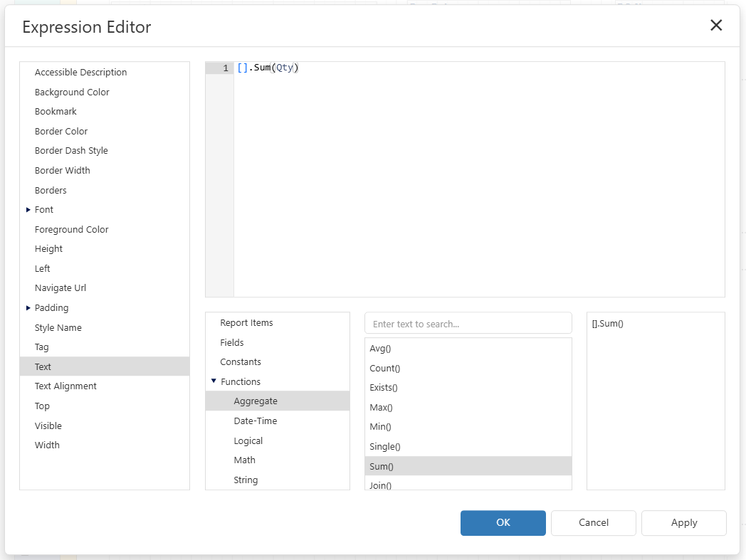Expand the Padding property node
Image resolution: width=746 pixels, height=560 pixels.
[x=28, y=308]
